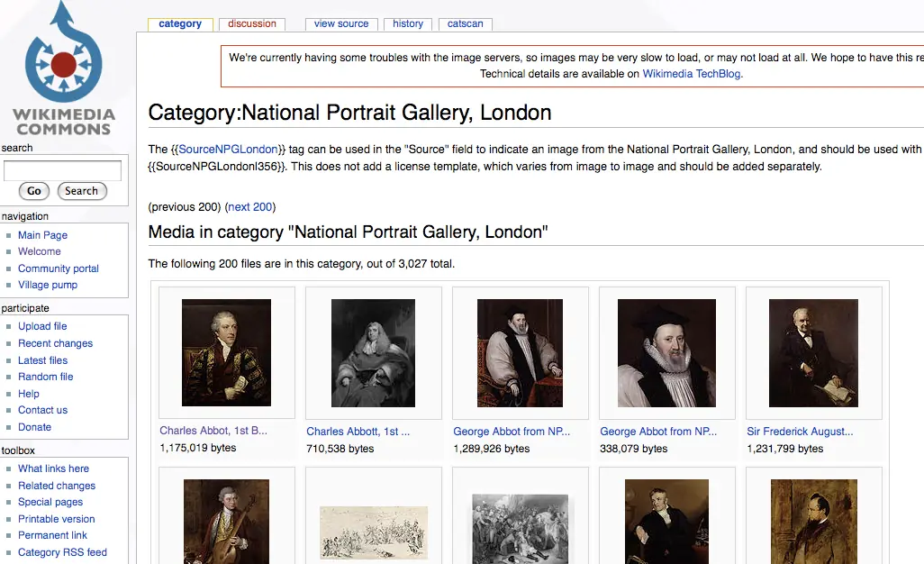Viewport: 924px width, 564px height.
Task: Open the brown profile portrait thumbnail
Action: 814,522
